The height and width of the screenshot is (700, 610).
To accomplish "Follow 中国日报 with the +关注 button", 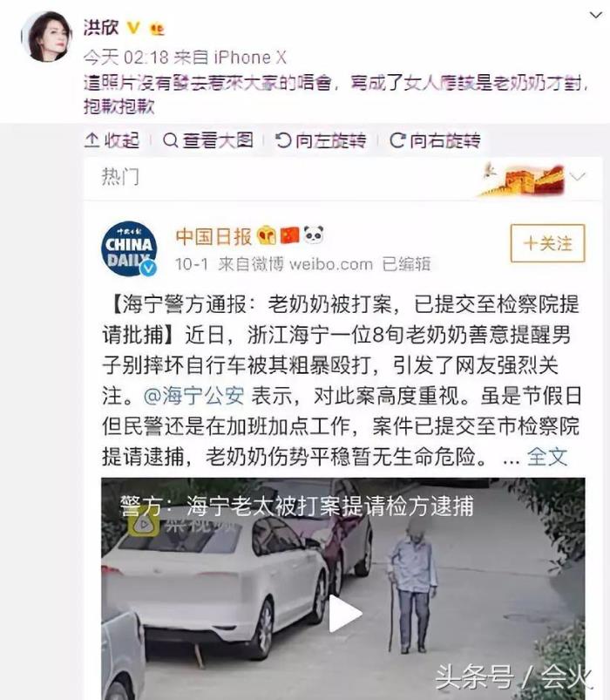I will 547,243.
